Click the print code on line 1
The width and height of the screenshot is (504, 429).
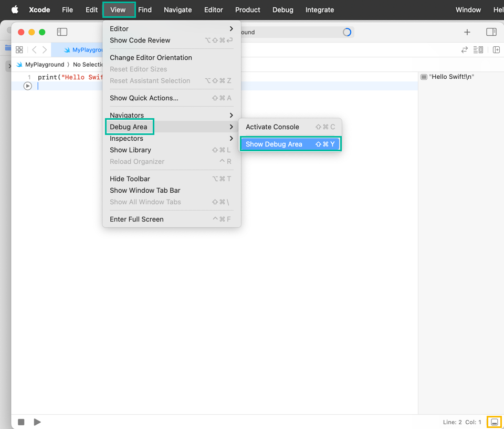tap(70, 77)
